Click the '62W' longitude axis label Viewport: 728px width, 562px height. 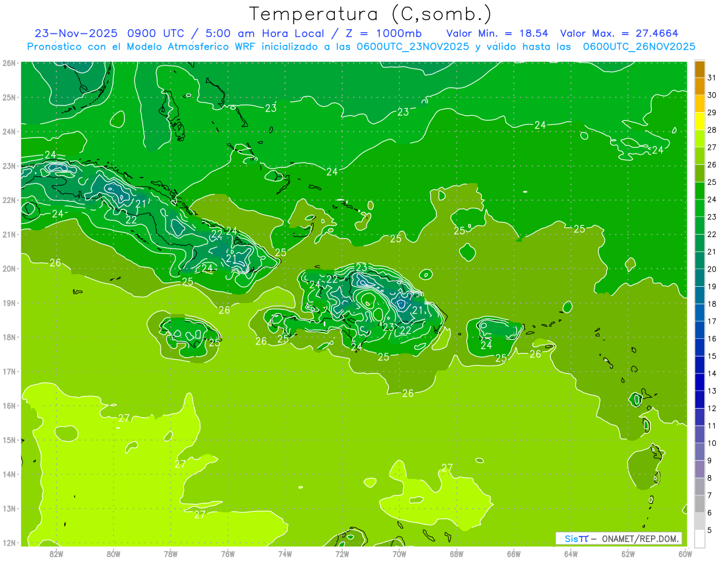tap(628, 554)
